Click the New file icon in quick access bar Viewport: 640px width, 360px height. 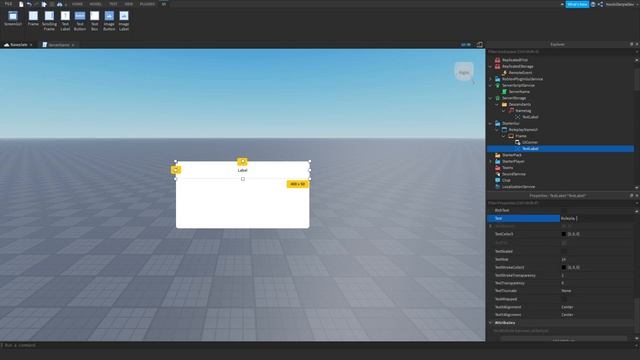tap(21, 4)
